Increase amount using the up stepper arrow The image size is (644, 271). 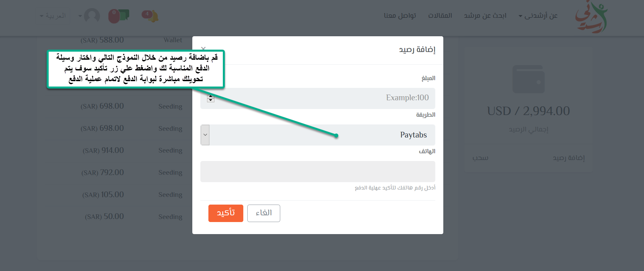(x=211, y=97)
